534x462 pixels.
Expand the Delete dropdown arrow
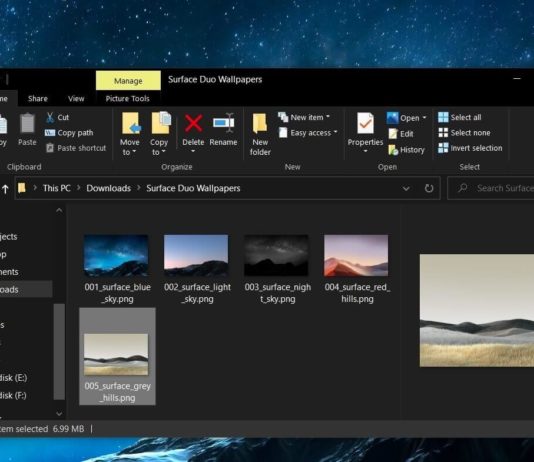[193, 151]
